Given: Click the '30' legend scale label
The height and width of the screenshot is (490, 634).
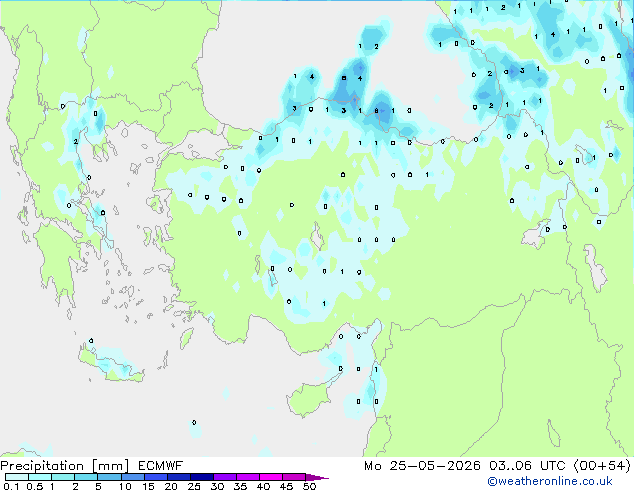Looking at the screenshot, I should (217, 486).
